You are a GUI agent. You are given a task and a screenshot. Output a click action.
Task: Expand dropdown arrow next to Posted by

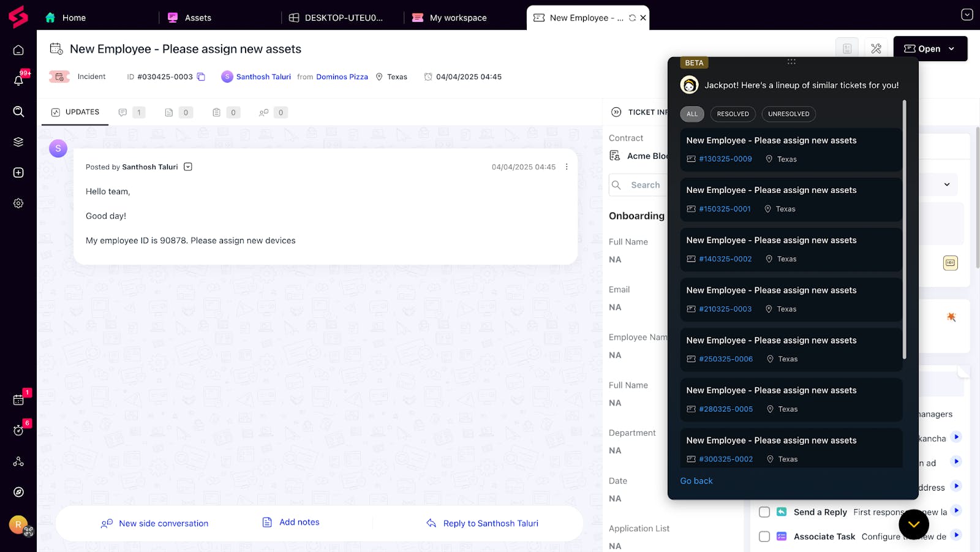coord(188,167)
